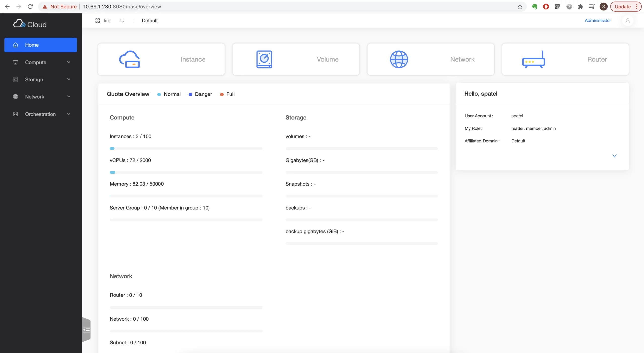This screenshot has height=353, width=644.
Task: Click the Instances quota progress bar
Action: coord(186,149)
